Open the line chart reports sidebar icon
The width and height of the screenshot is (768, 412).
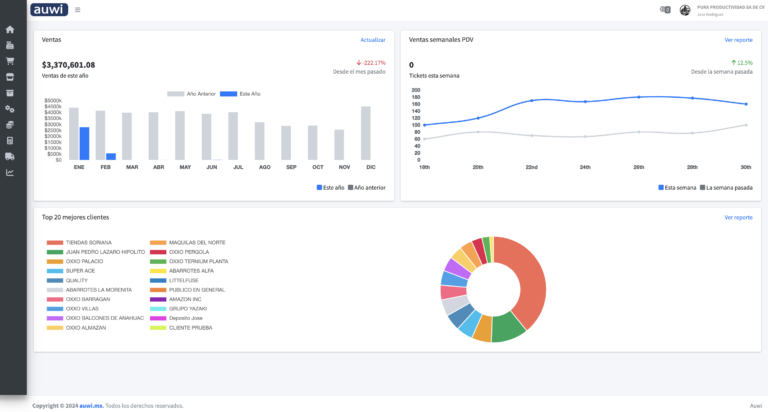[10, 172]
